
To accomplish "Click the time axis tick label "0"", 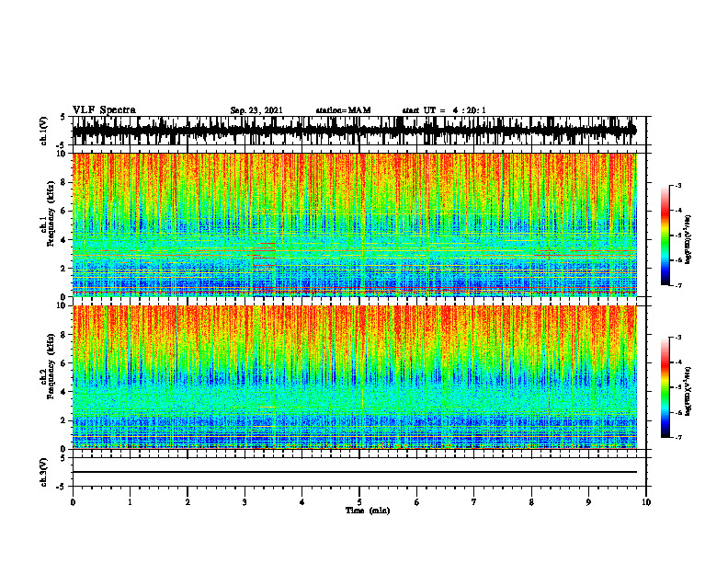I will click(x=73, y=502).
